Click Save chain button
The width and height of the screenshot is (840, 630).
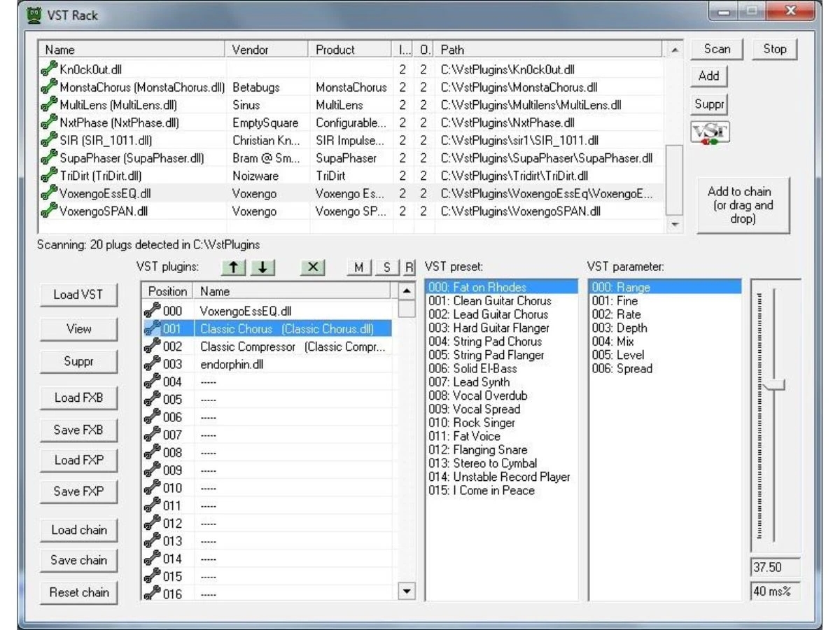point(79,561)
